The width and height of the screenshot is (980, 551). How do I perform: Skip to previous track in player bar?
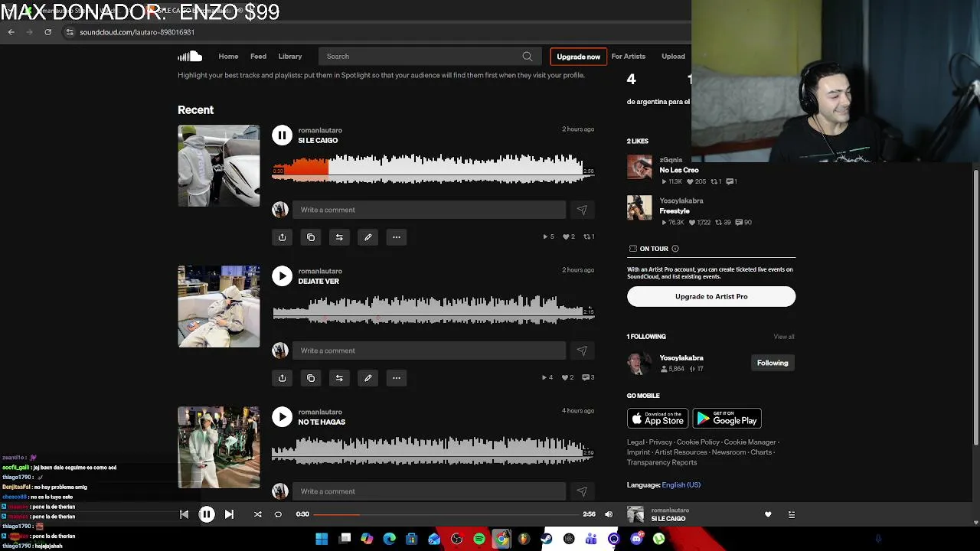pyautogui.click(x=184, y=514)
